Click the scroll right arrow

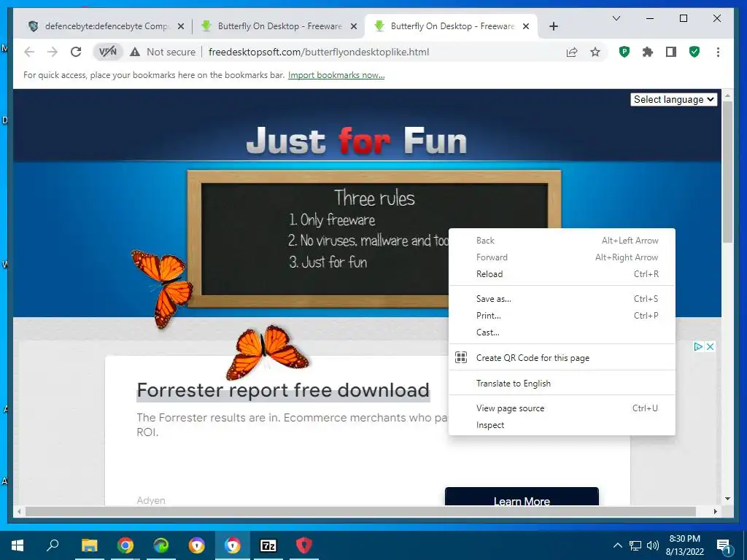click(x=715, y=511)
